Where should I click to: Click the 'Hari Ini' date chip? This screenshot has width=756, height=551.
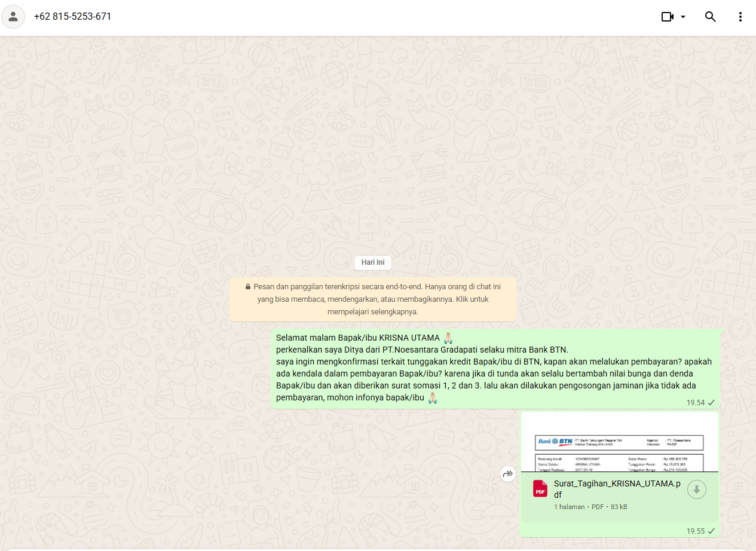[x=372, y=262]
